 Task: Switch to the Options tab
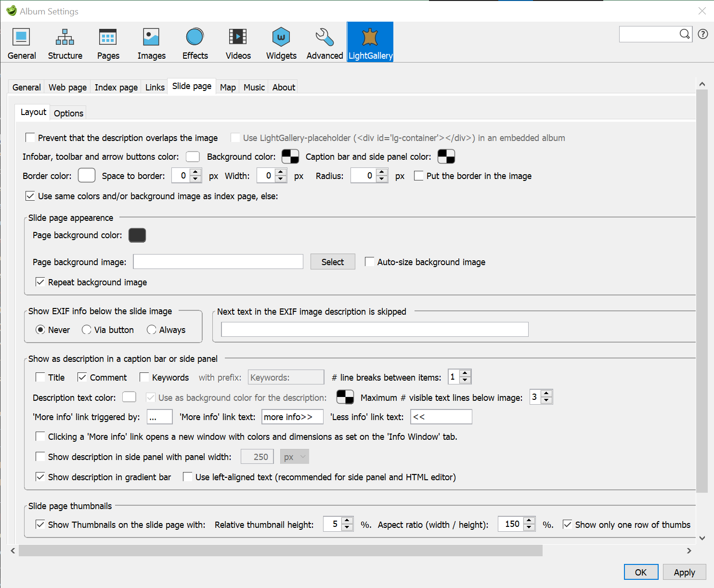[68, 113]
